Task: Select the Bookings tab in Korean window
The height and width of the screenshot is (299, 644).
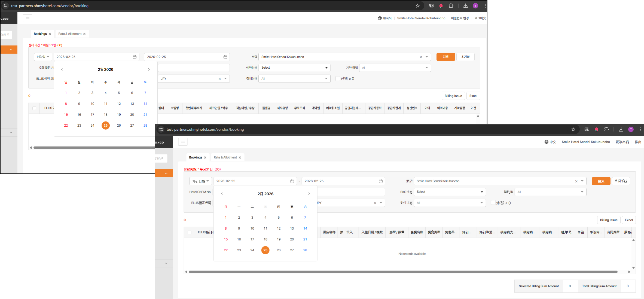Action: click(x=40, y=34)
